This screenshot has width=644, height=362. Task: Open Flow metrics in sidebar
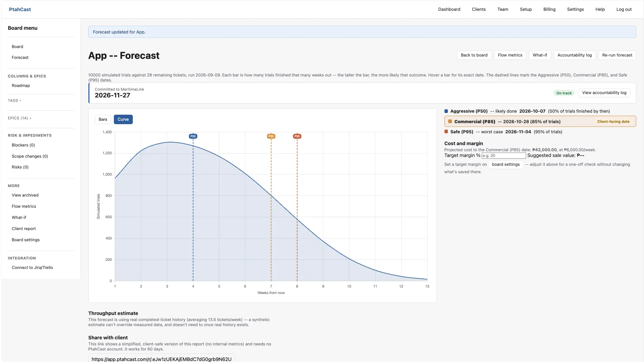pyautogui.click(x=24, y=206)
